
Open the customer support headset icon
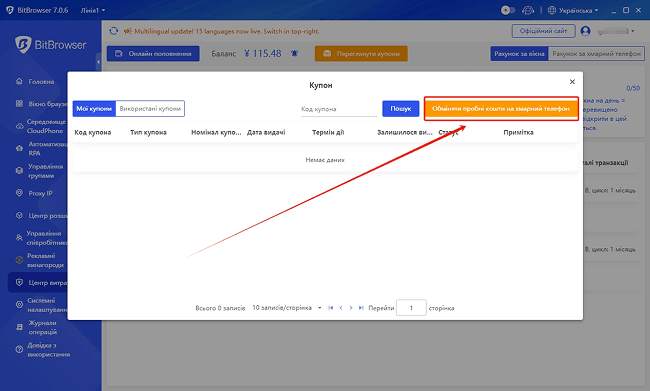point(528,10)
